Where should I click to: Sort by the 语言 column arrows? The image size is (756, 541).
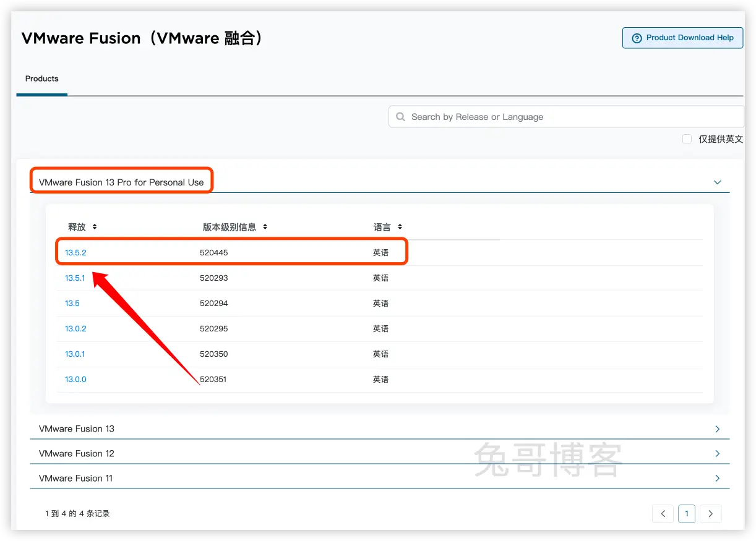pos(400,227)
